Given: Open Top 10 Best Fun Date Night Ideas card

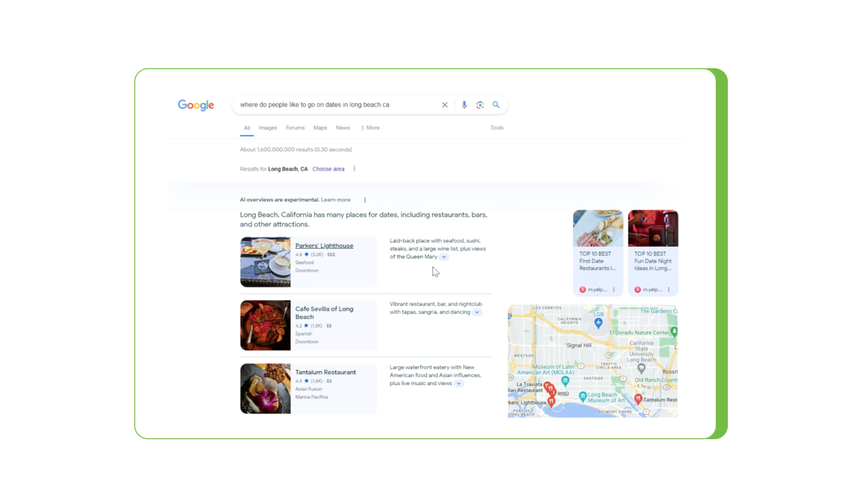Looking at the screenshot, I should tap(653, 253).
